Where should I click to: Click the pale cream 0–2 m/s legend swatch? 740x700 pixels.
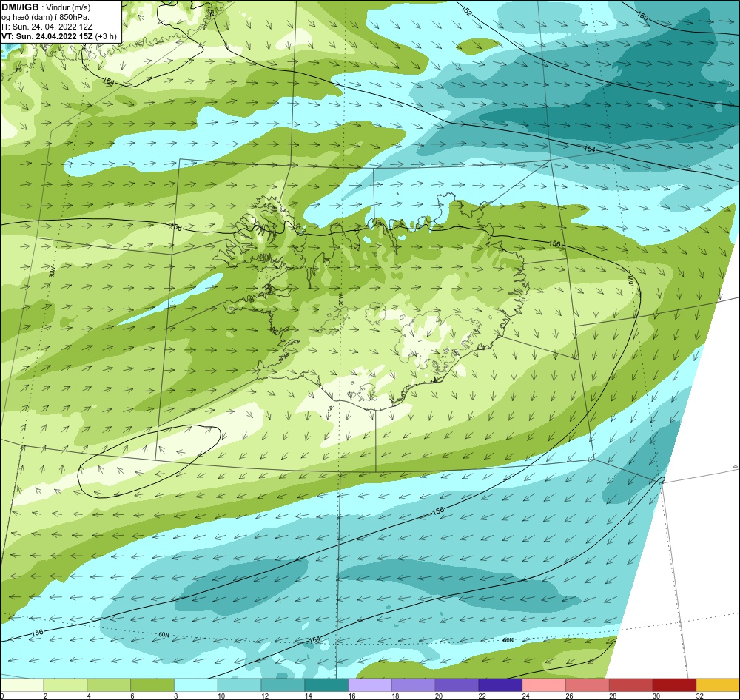click(21, 685)
